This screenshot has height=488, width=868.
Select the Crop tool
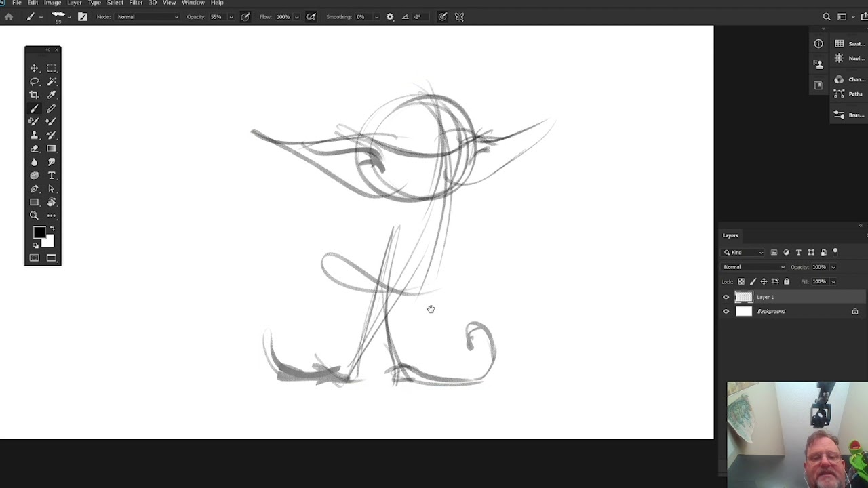click(x=34, y=95)
